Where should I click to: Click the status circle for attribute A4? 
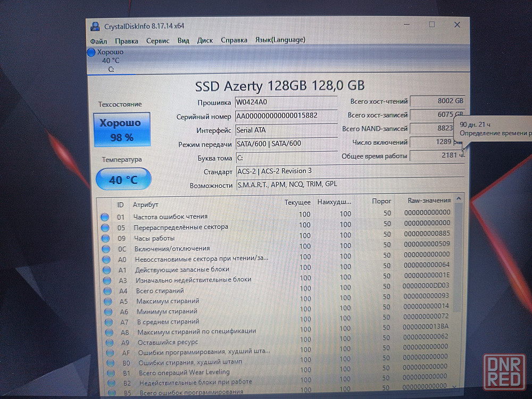[107, 291]
